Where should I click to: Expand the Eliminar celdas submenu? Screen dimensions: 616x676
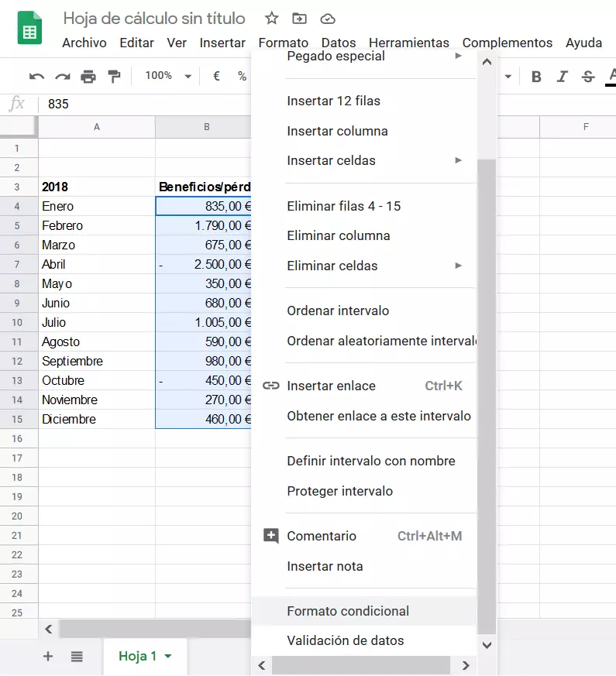click(458, 266)
